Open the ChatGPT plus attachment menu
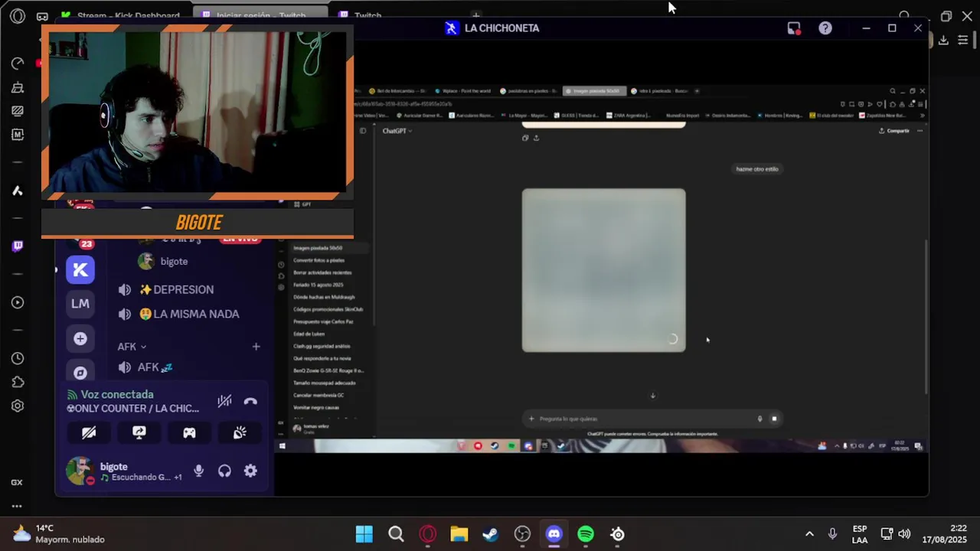The image size is (980, 551). click(531, 419)
